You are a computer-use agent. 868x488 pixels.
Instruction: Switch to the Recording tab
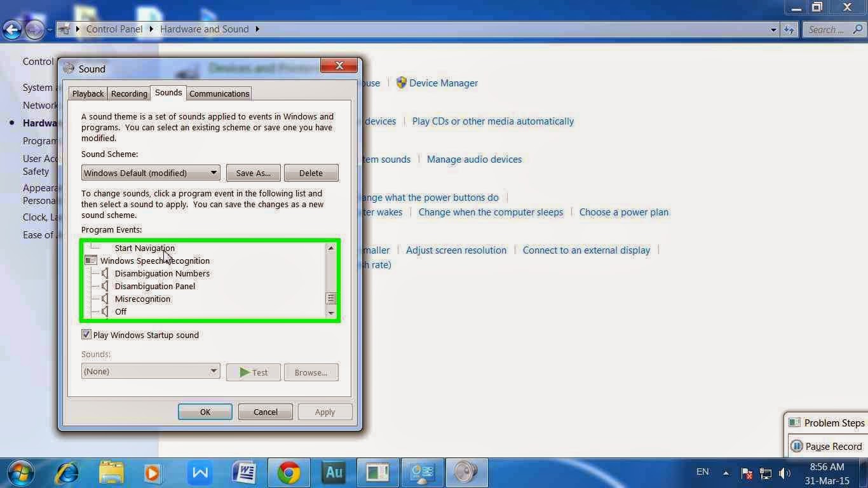pyautogui.click(x=129, y=93)
